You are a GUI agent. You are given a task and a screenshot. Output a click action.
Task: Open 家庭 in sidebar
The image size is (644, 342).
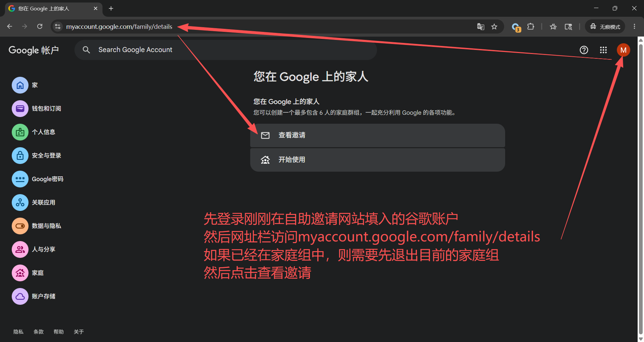(28, 273)
